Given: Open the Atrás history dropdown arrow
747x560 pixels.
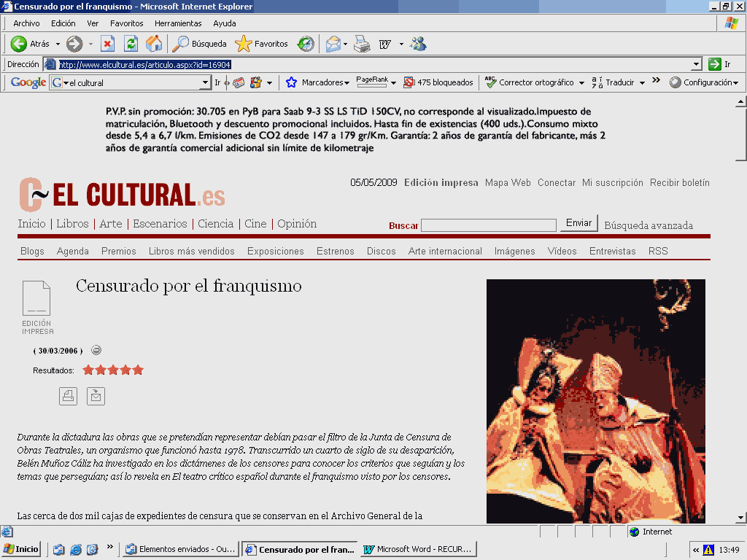Looking at the screenshot, I should tap(58, 44).
